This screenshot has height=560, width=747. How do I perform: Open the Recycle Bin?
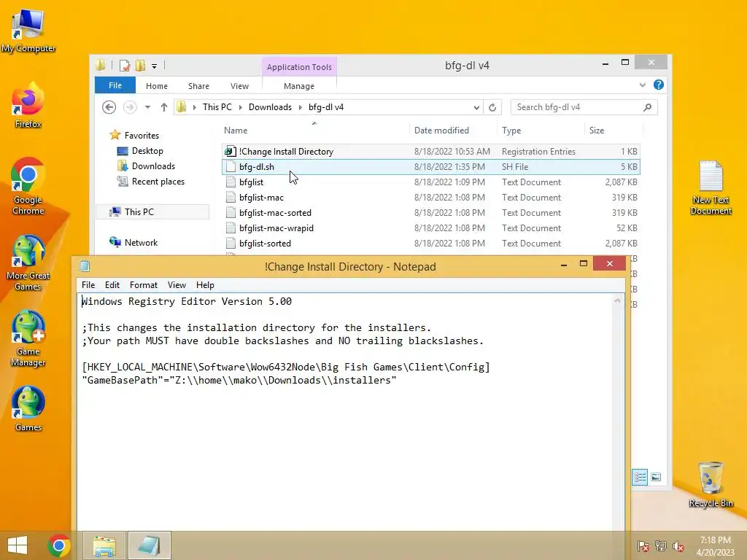coord(711,484)
